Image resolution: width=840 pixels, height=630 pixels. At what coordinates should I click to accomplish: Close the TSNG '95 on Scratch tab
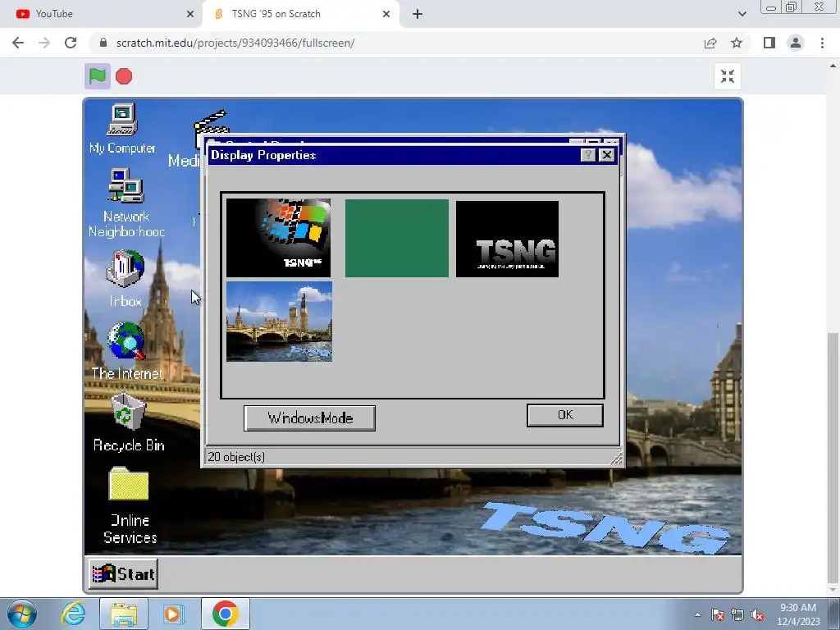tap(386, 14)
